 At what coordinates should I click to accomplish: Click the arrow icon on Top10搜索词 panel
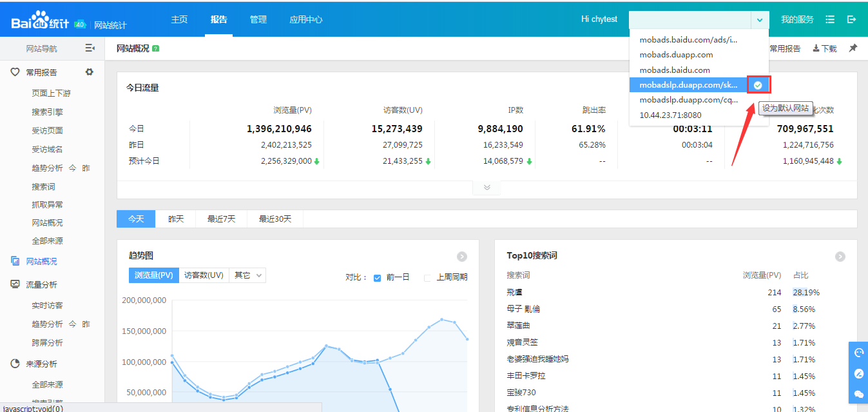pos(840,257)
